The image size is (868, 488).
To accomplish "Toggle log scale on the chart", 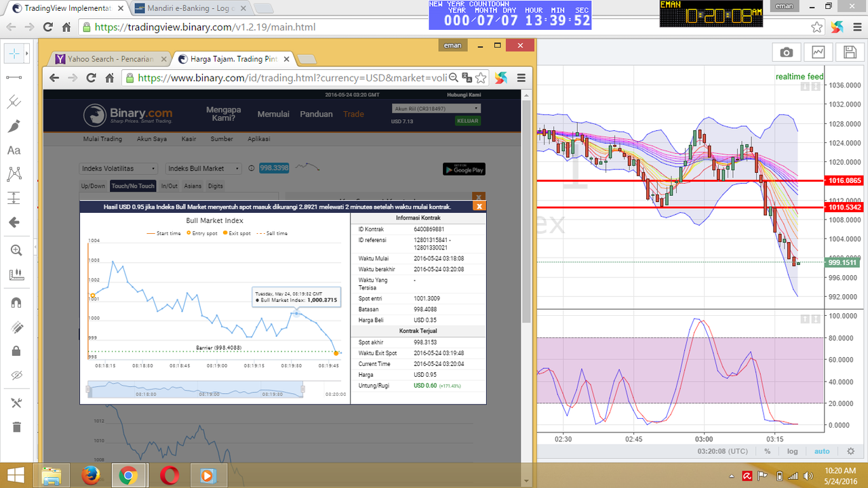I will [793, 451].
